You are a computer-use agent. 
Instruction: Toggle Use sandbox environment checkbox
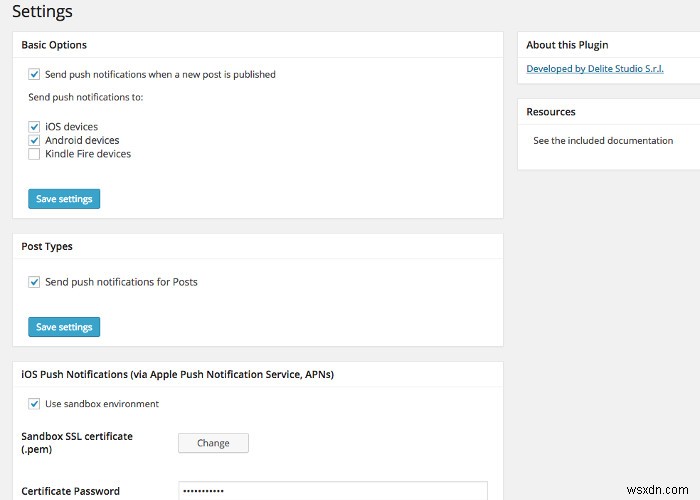[34, 404]
